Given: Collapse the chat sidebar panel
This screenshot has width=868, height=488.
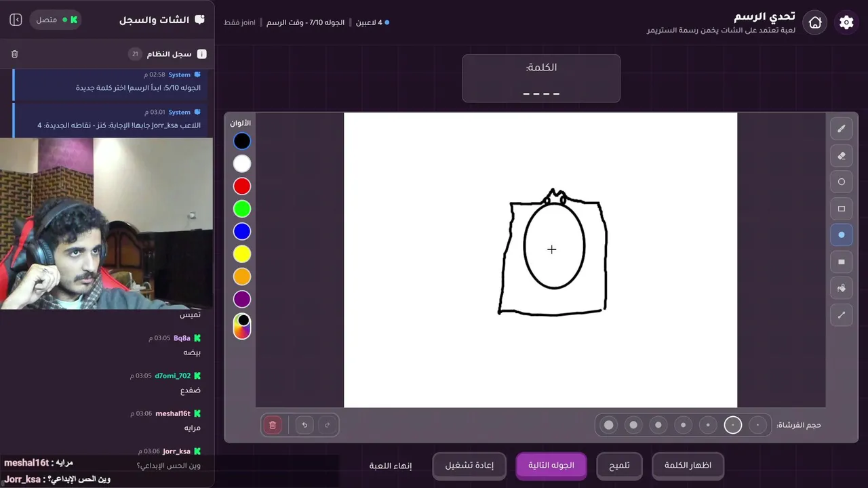Looking at the screenshot, I should (x=16, y=20).
